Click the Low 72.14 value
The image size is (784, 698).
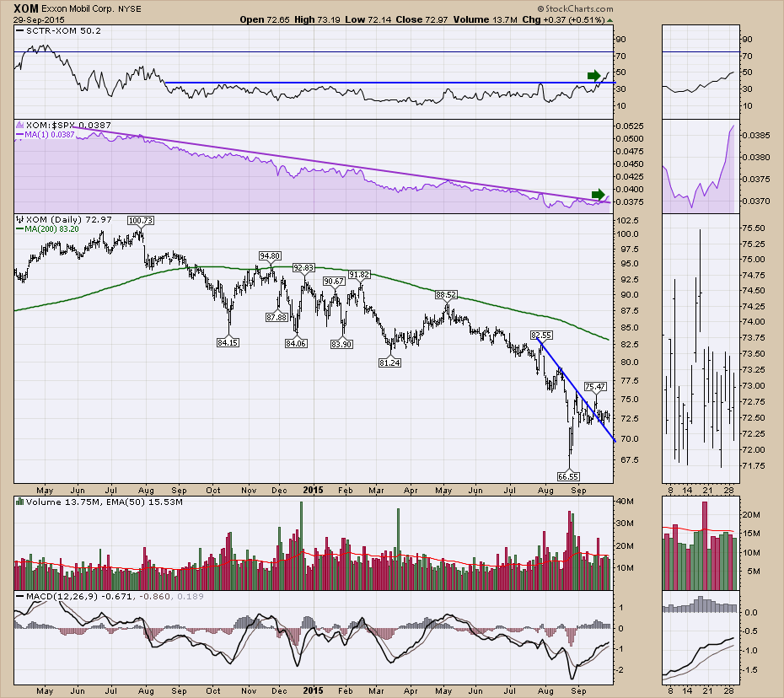(x=368, y=19)
